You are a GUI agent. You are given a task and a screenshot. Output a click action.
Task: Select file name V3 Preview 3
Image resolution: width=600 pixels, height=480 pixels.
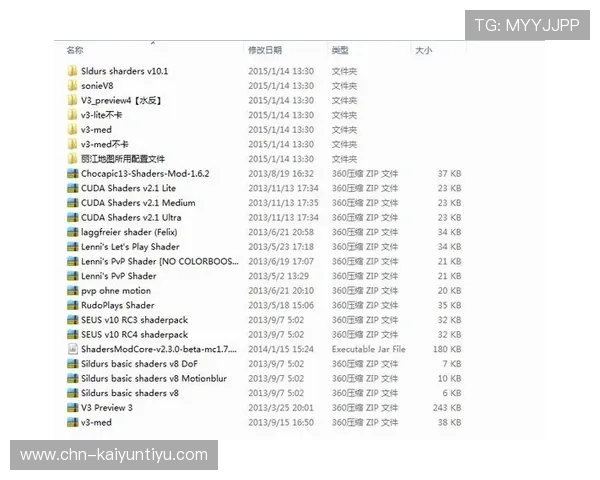[x=107, y=407]
